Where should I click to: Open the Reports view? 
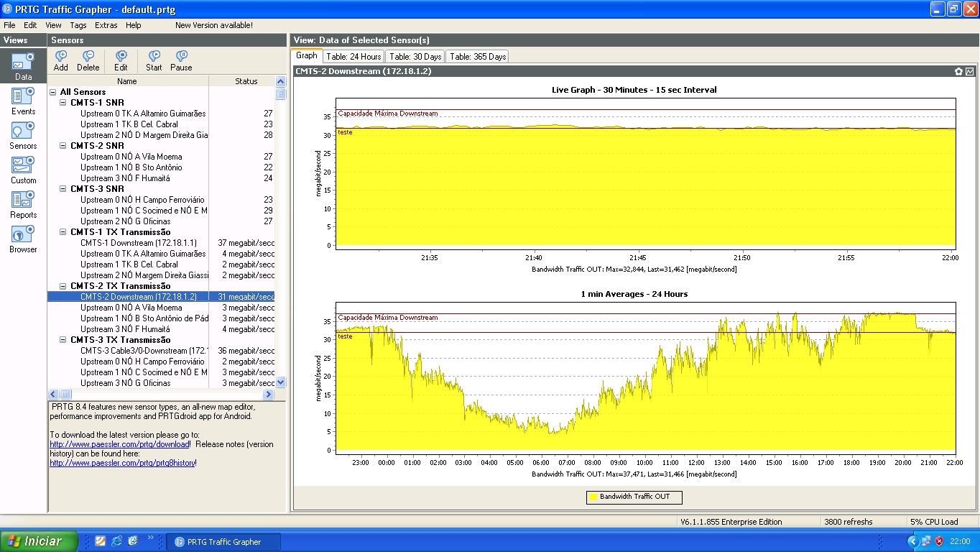point(23,204)
